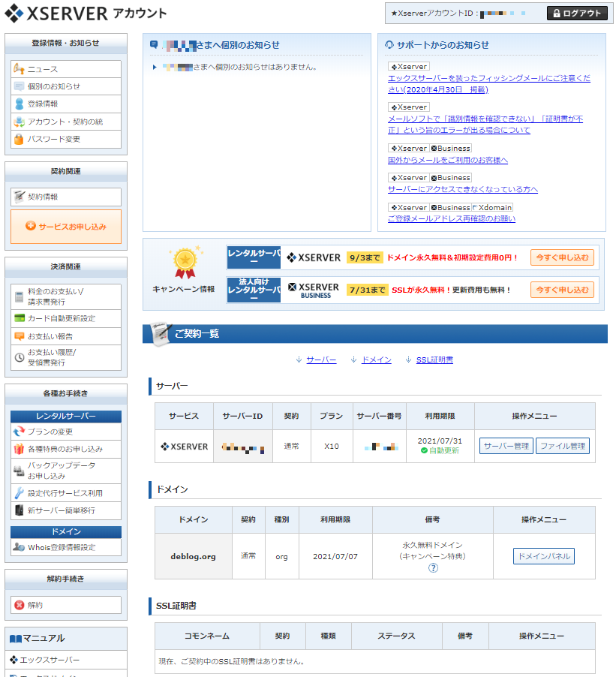The image size is (616, 677).
Task: Open ドメインパネル for deblog.org
Action: 544,556
